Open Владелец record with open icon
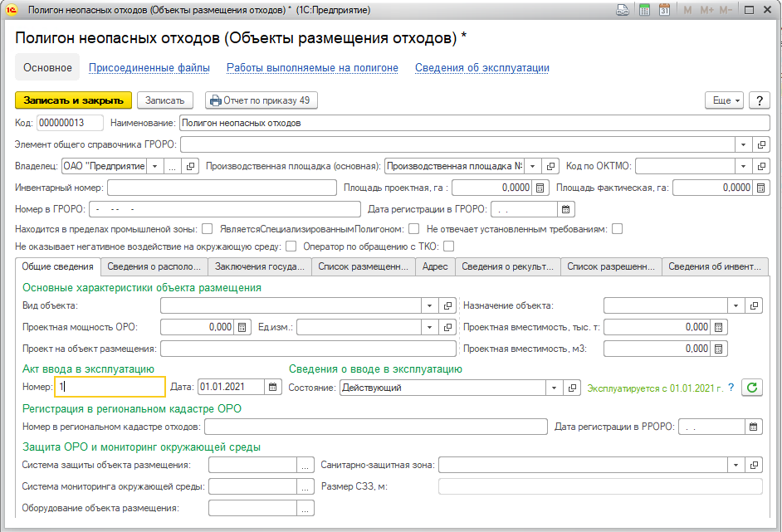Viewport: 782px width, 532px height. [x=190, y=166]
